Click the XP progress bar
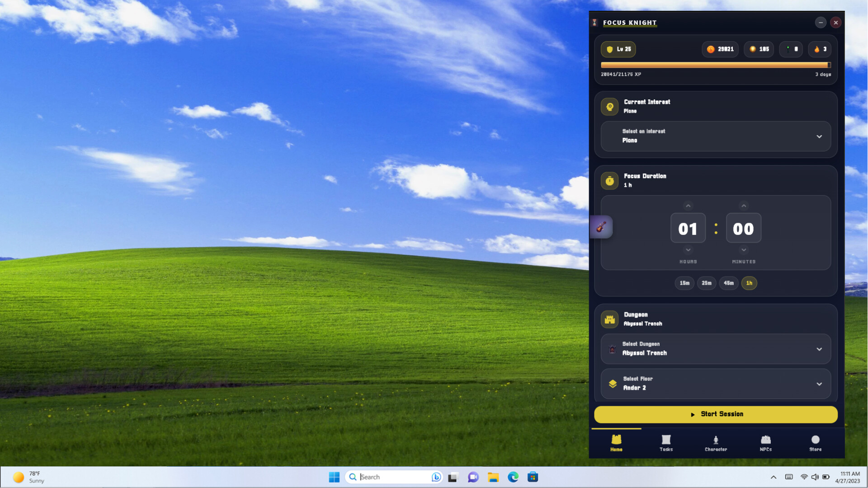868x488 pixels. point(715,65)
